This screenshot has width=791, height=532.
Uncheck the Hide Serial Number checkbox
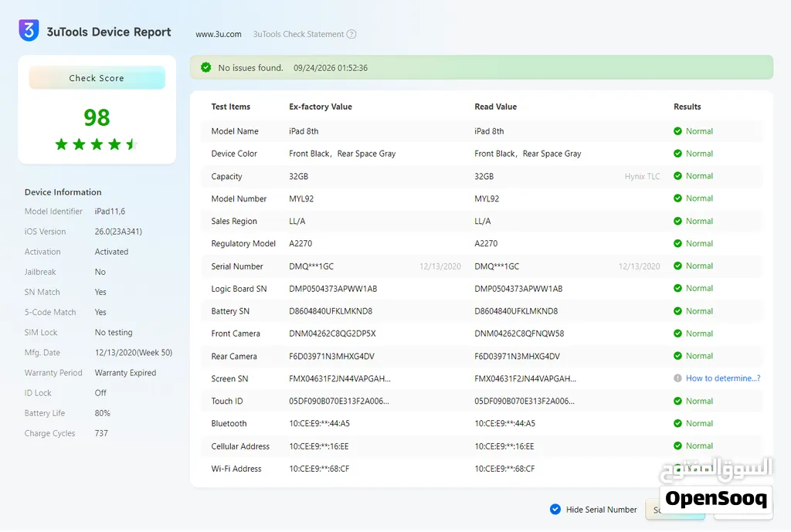[x=555, y=510]
